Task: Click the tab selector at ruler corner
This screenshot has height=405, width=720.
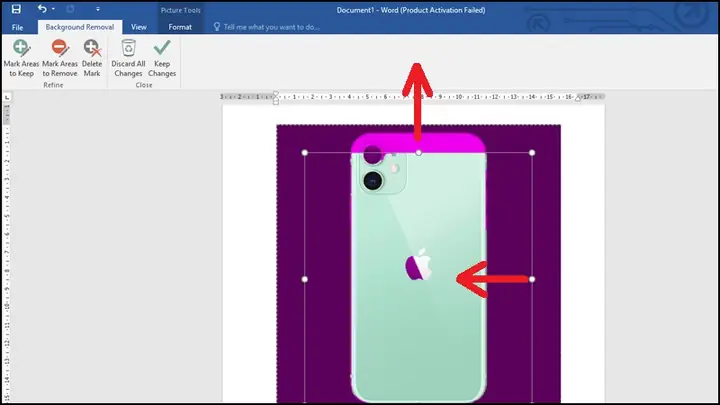Action: click(x=7, y=97)
